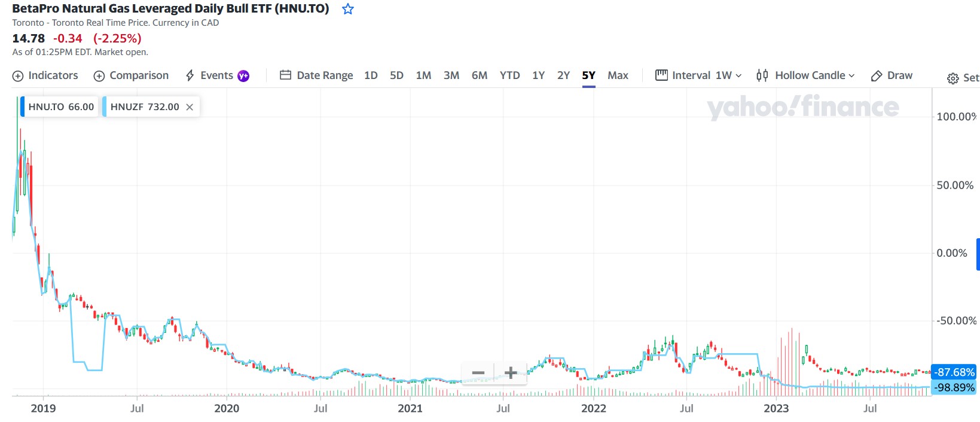This screenshot has height=422, width=980.
Task: Select the 5D range
Action: [x=396, y=75]
